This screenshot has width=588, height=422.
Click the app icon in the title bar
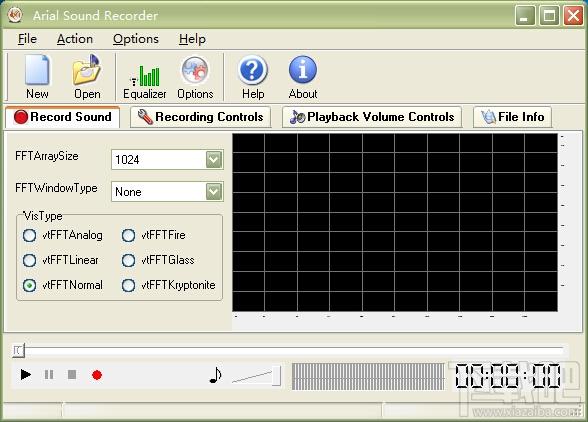click(x=15, y=15)
